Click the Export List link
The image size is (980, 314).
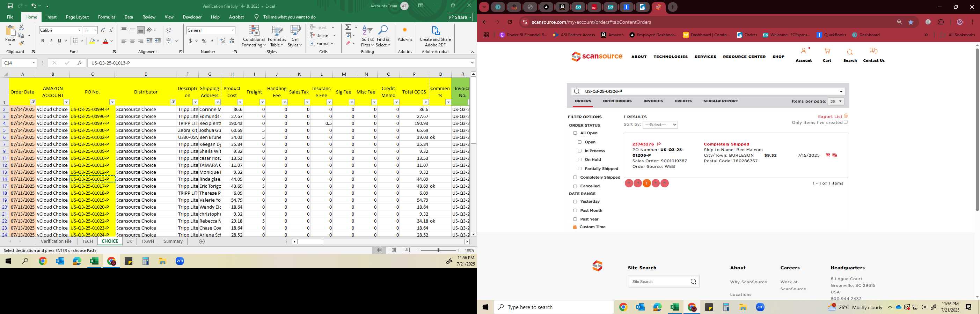tap(830, 117)
